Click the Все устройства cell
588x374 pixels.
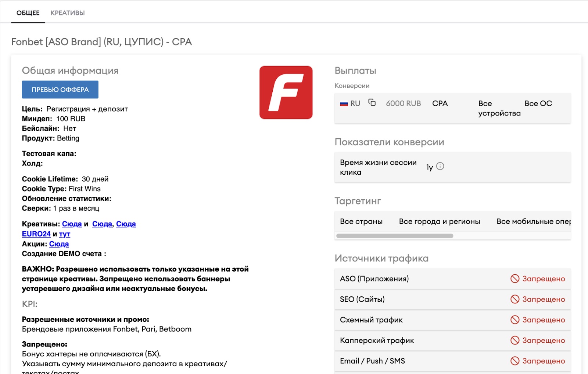(499, 108)
